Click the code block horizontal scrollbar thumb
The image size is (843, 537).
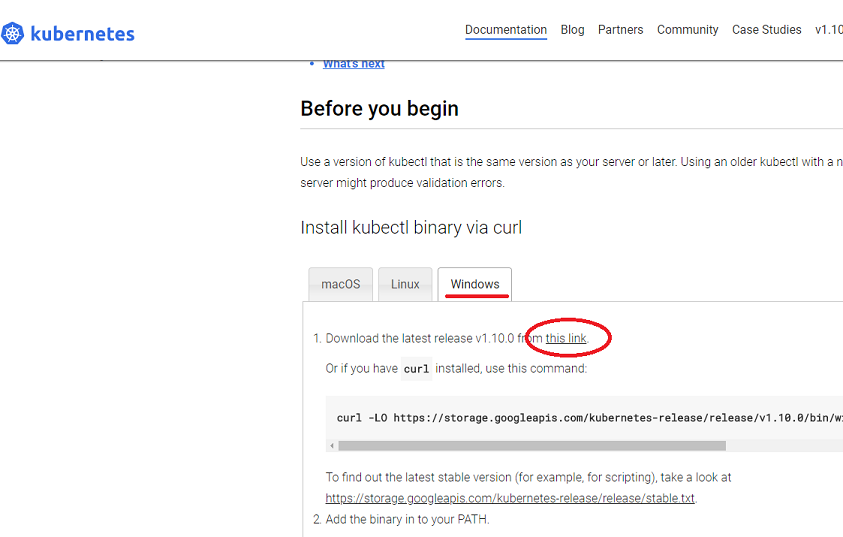(x=532, y=446)
